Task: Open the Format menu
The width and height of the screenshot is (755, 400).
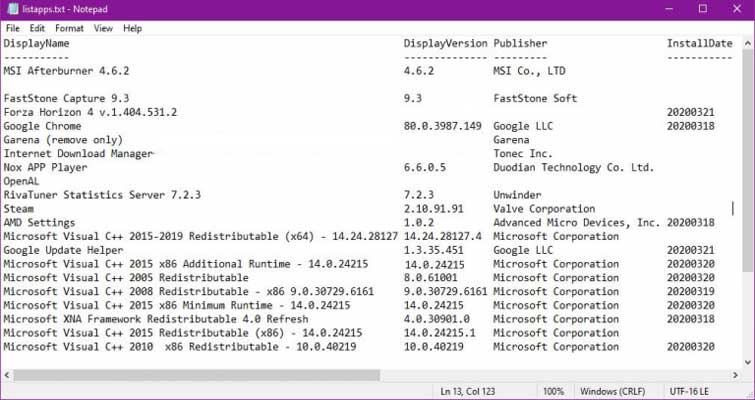Action: pos(69,28)
